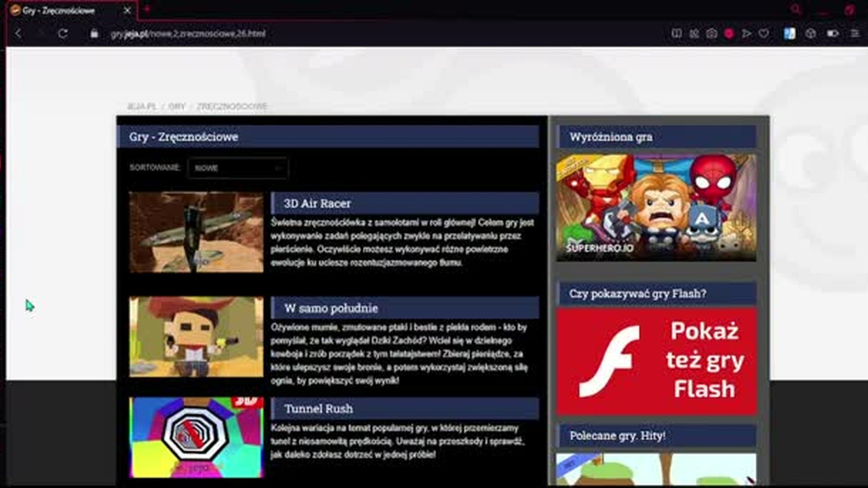Reload the page with the refresh icon
Screen dimensions: 868x488
point(63,33)
